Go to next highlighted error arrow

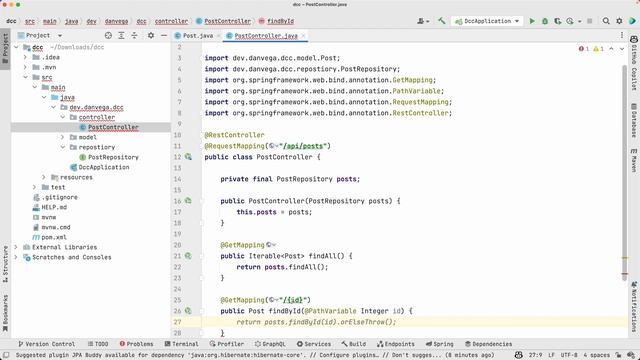click(x=622, y=49)
